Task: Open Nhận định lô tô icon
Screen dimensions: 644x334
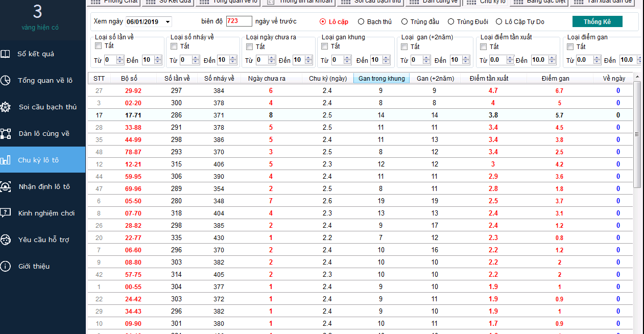Action: click(6, 187)
